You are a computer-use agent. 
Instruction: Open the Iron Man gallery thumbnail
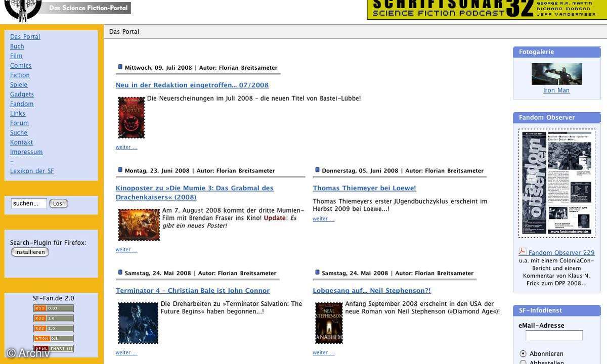(556, 74)
